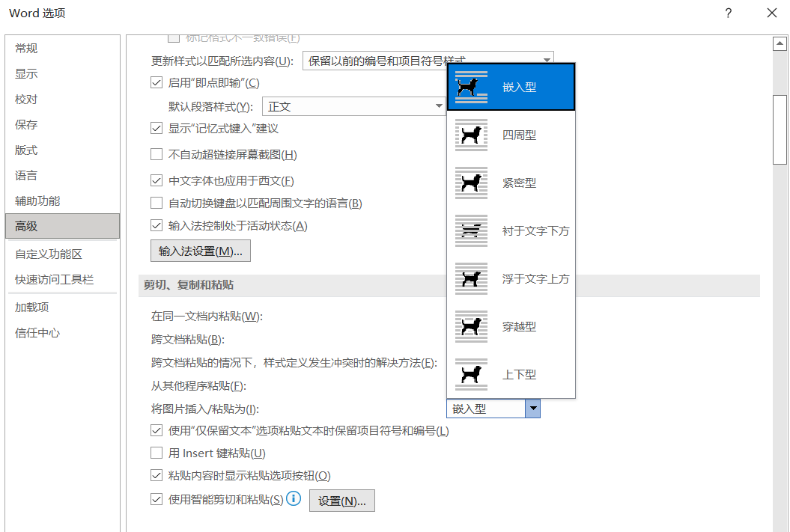Open 默认段落样式 dropdown showing 正文

(353, 106)
